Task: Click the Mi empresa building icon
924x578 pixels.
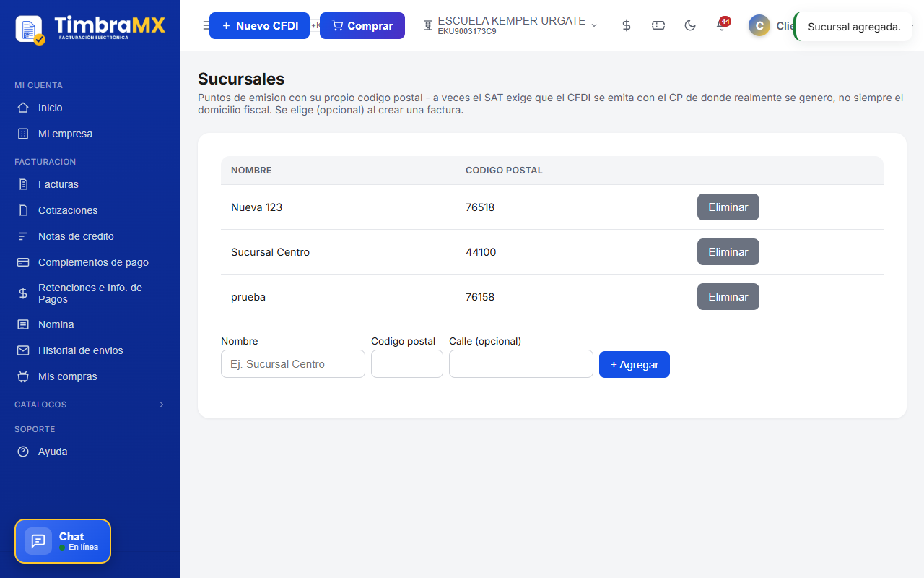Action: [23, 134]
